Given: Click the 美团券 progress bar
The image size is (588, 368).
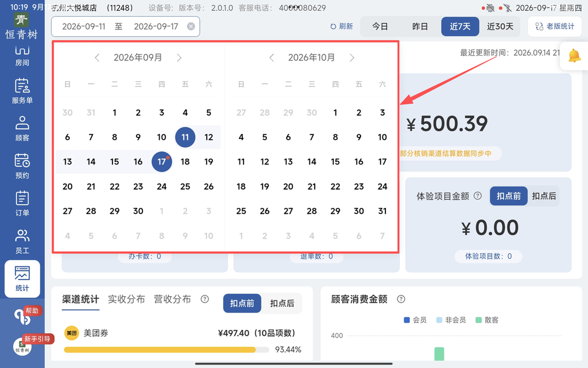Looking at the screenshot, I should tap(167, 350).
